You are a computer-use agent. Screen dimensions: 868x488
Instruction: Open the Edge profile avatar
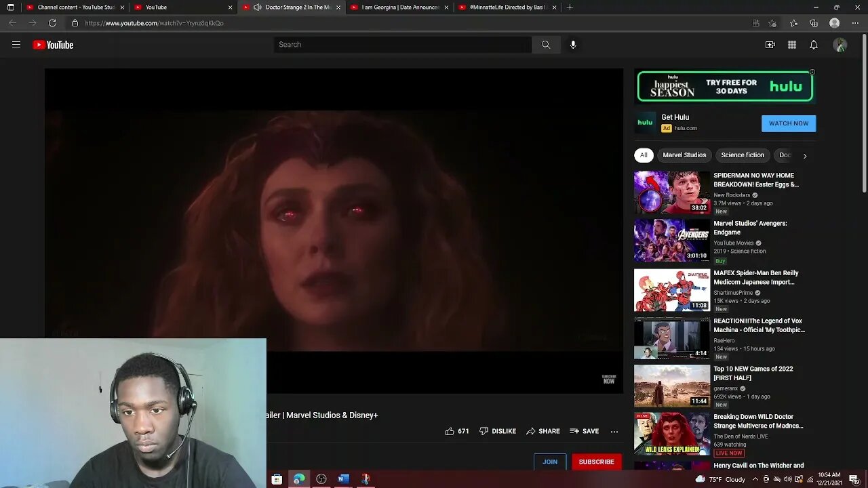click(x=835, y=23)
